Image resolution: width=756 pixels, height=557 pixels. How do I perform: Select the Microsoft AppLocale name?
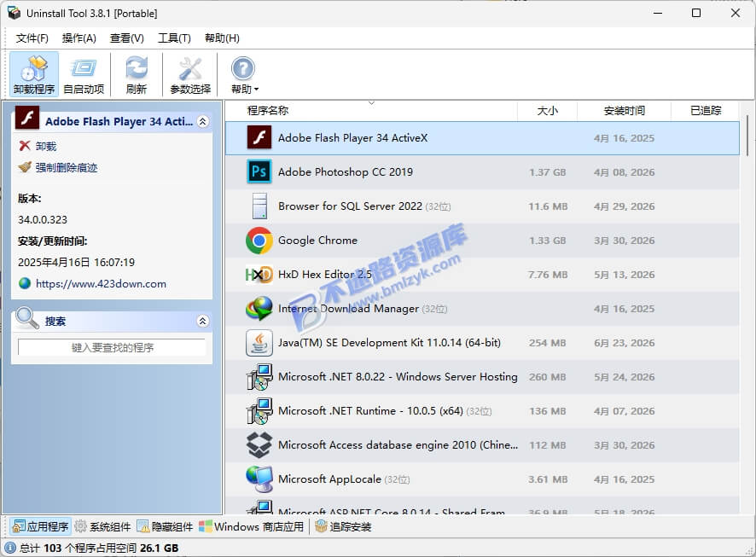click(x=329, y=479)
